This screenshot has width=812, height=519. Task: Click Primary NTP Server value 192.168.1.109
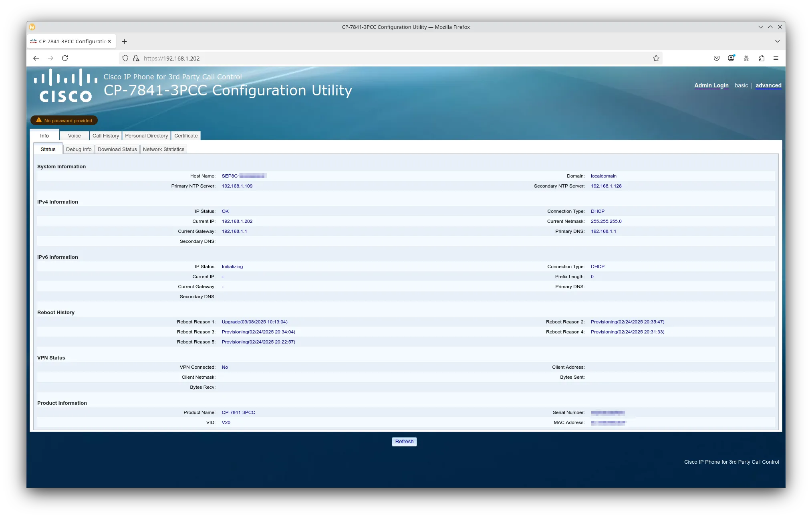[237, 186]
